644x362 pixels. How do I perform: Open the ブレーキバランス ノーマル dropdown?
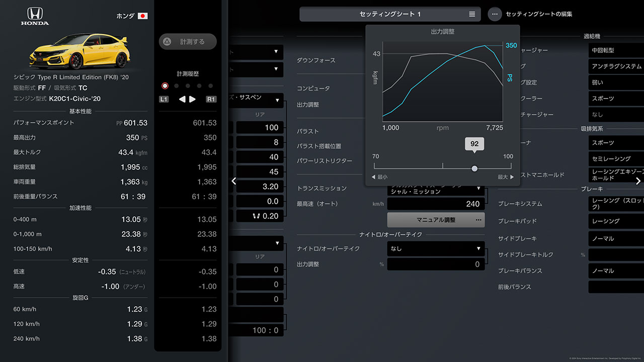616,270
